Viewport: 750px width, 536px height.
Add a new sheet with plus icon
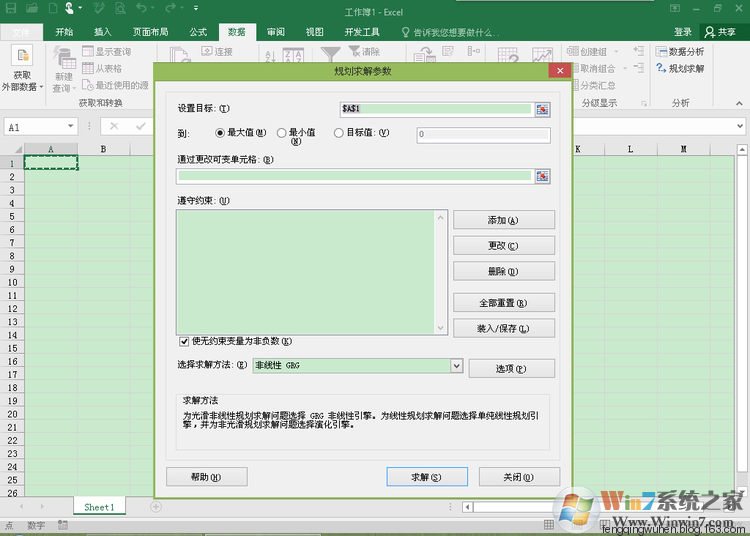click(x=156, y=506)
